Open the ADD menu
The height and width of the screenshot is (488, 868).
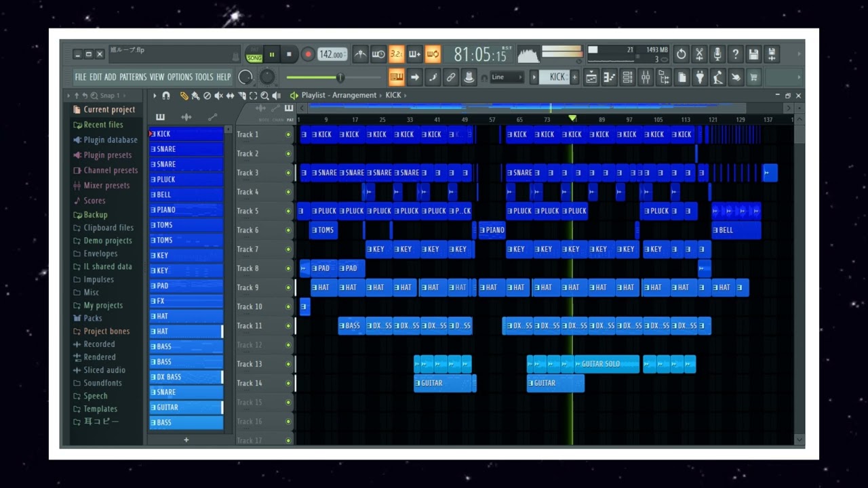point(111,77)
